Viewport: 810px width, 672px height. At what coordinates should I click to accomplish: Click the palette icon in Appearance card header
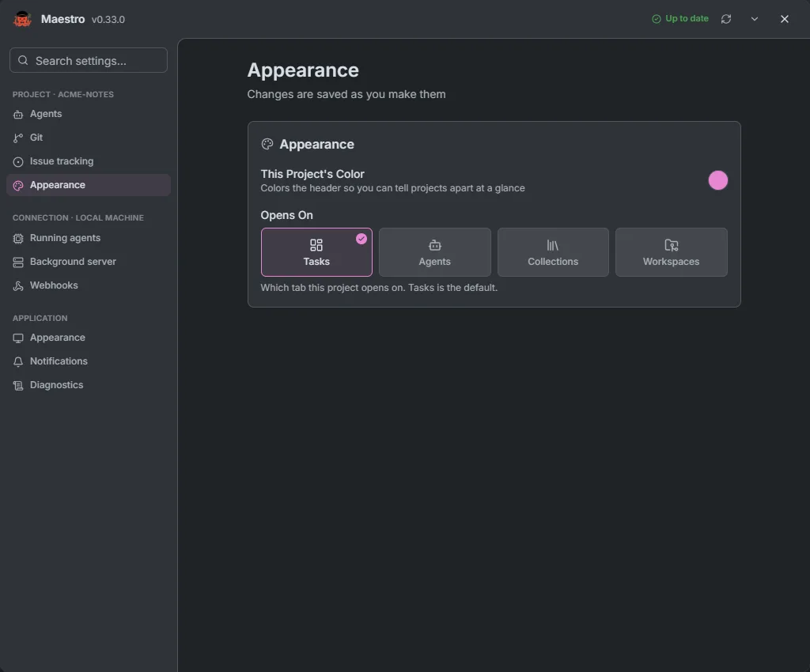267,144
